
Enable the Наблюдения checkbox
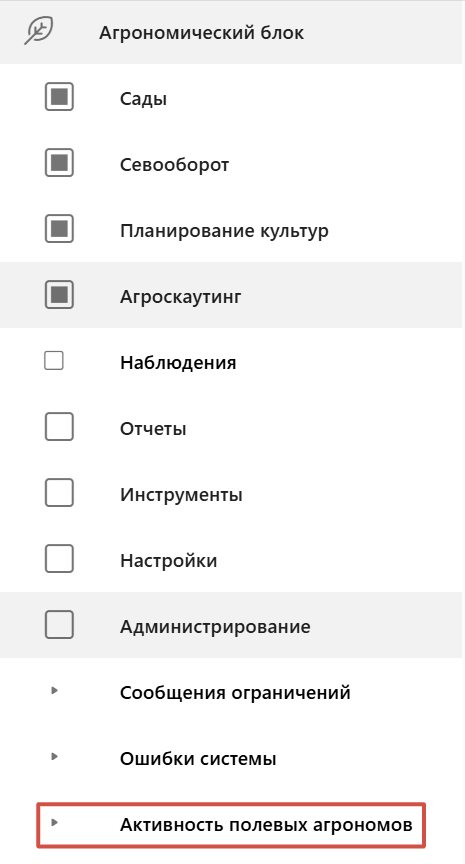click(54, 361)
